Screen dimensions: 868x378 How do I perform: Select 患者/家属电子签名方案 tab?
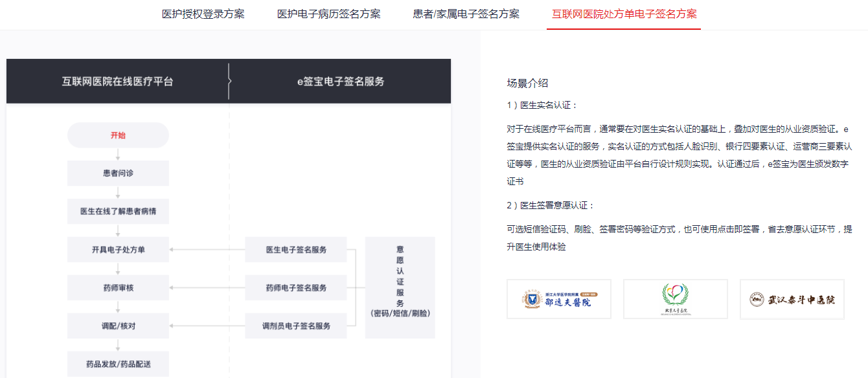click(466, 14)
